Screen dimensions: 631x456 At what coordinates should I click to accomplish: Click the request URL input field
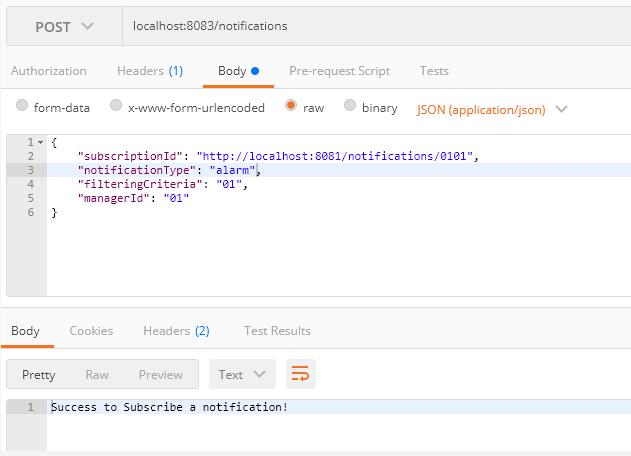[x=375, y=25]
